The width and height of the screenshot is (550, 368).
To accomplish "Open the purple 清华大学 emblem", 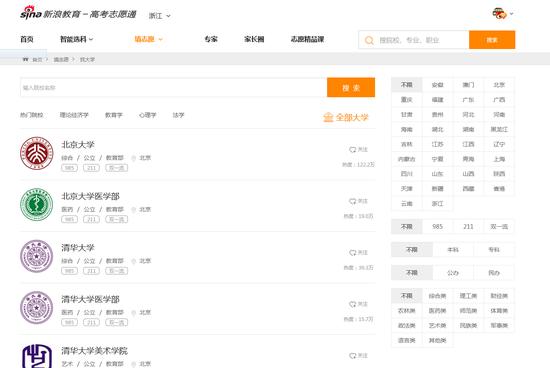I will 36,256.
